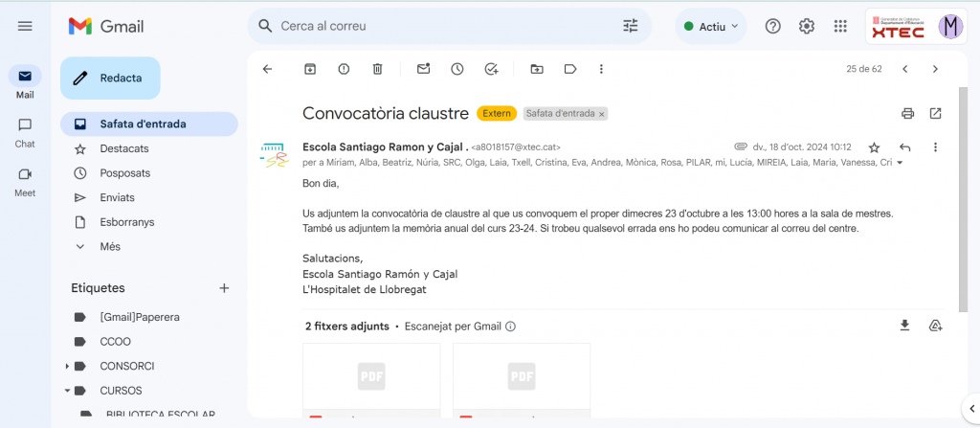Open the Enviats folder
Viewport: 980px width, 428px height.
coord(117,197)
